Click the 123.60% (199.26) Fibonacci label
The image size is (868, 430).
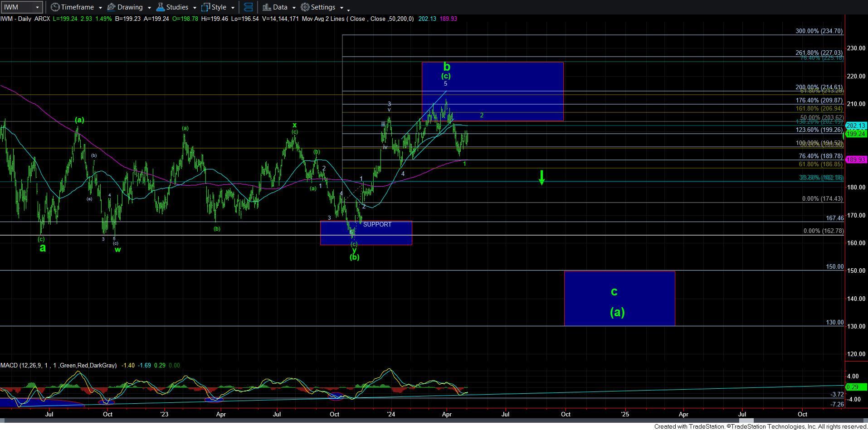tap(819, 130)
